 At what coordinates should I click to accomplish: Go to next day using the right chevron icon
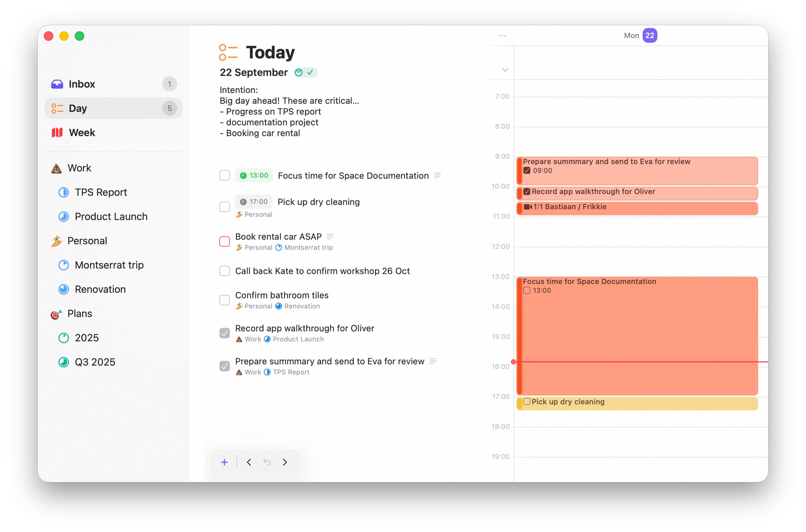[x=285, y=462]
